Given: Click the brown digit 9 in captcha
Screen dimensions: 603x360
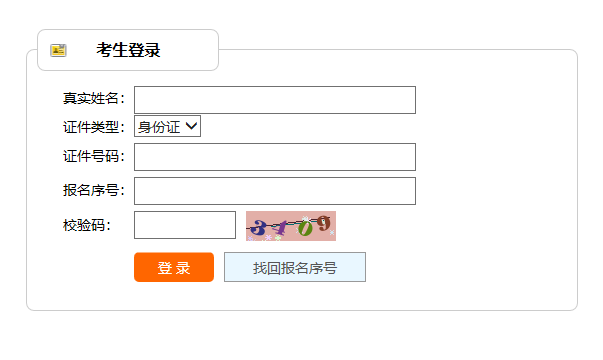Looking at the screenshot, I should tap(324, 223).
